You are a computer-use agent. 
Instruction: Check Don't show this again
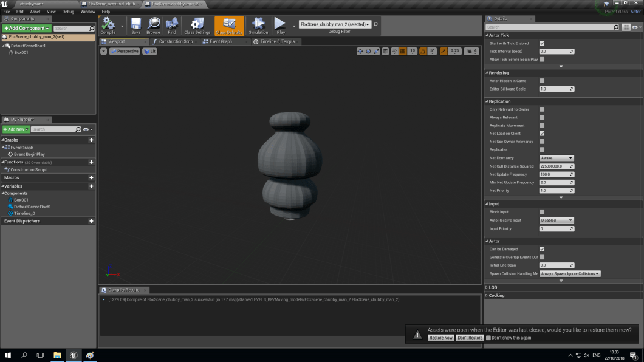(x=488, y=338)
